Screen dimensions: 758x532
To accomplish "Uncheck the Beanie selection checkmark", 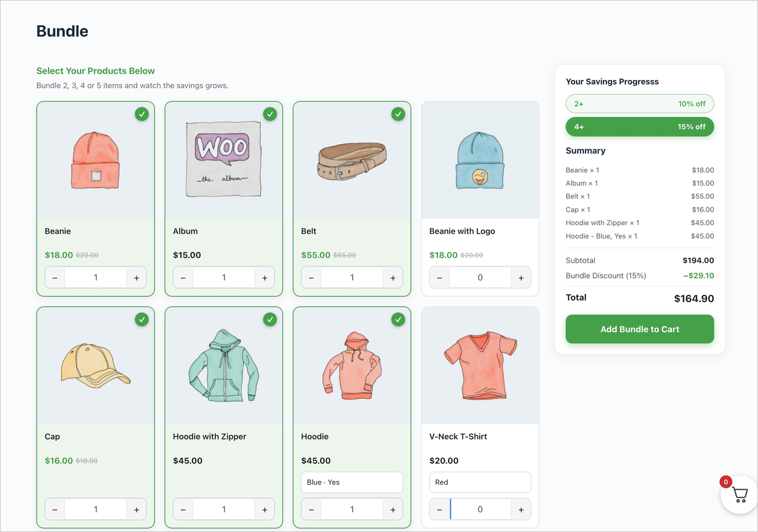I will (x=142, y=114).
